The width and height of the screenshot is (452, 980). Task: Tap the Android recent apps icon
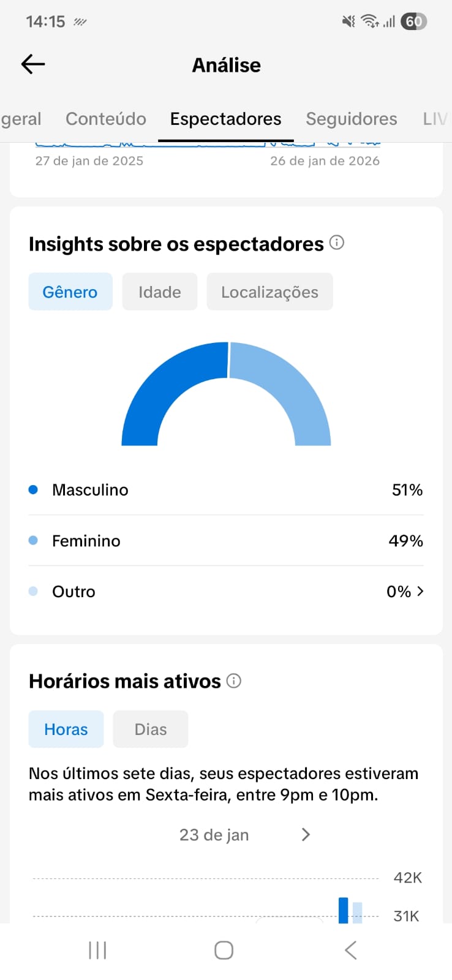(97, 951)
